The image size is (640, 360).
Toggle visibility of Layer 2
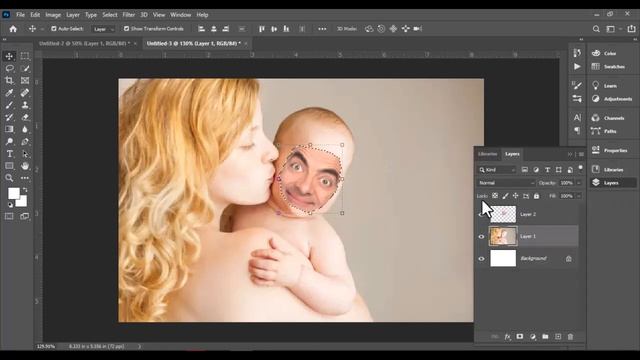coord(481,214)
